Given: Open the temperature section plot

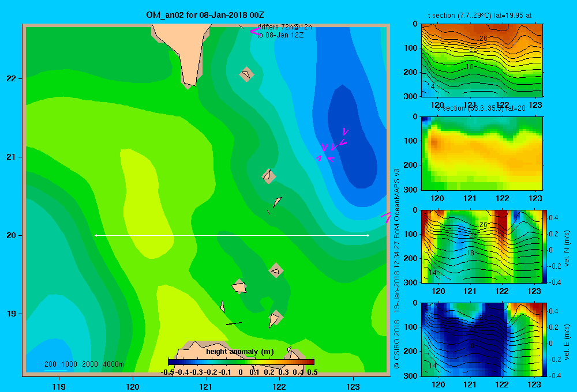Looking at the screenshot, I should click(482, 61).
